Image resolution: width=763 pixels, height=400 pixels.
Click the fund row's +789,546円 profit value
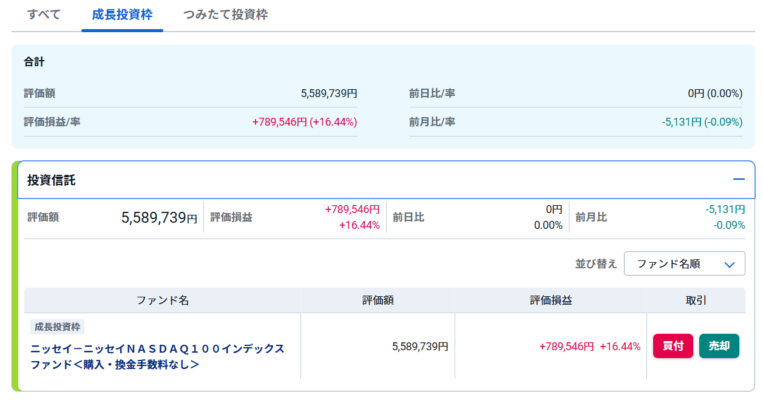(566, 346)
